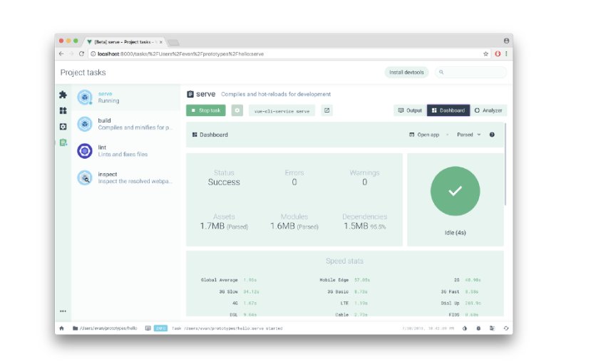
Task: Close the '[Beta] serve - Project tasks' browser tab
Action: [x=161, y=42]
